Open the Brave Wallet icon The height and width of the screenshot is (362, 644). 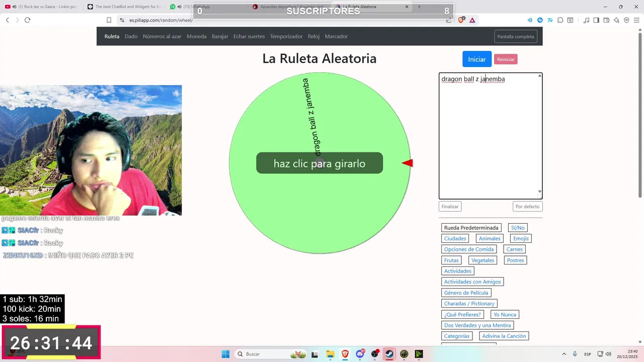606,20
